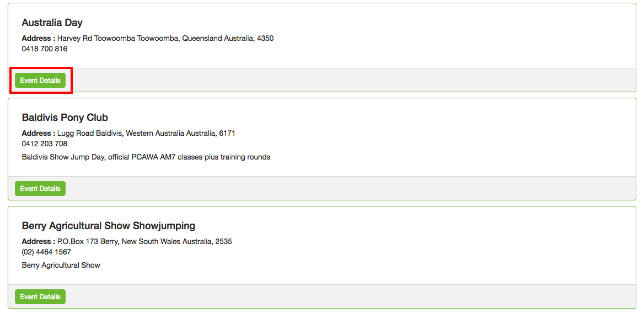Click the Address label under Baldivis Pony Club

[x=38, y=133]
